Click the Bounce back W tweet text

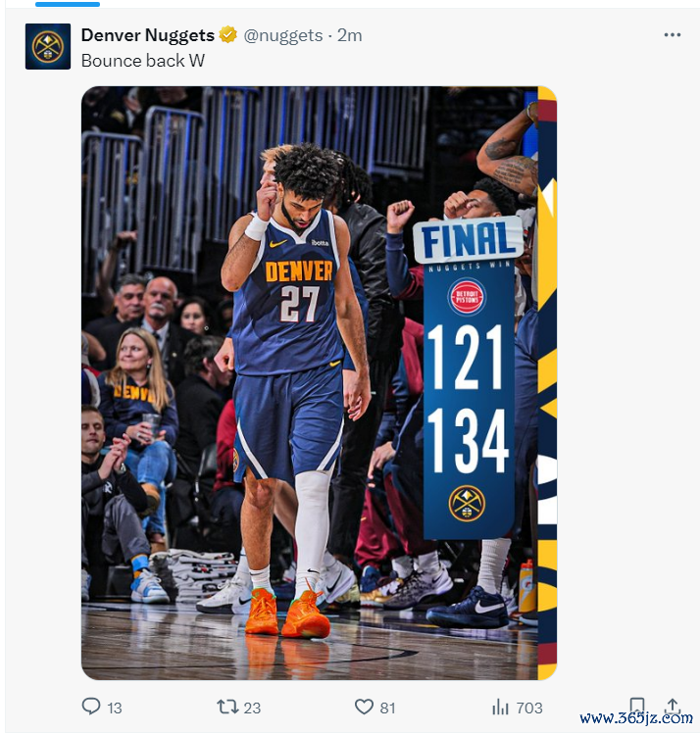[143, 61]
